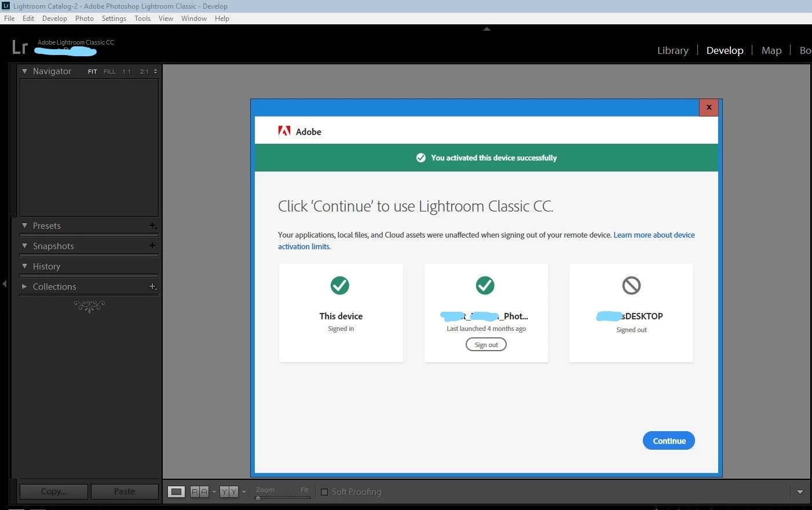Viewport: 812px width, 510px height.
Task: Collapse the Navigator panel
Action: (x=24, y=71)
